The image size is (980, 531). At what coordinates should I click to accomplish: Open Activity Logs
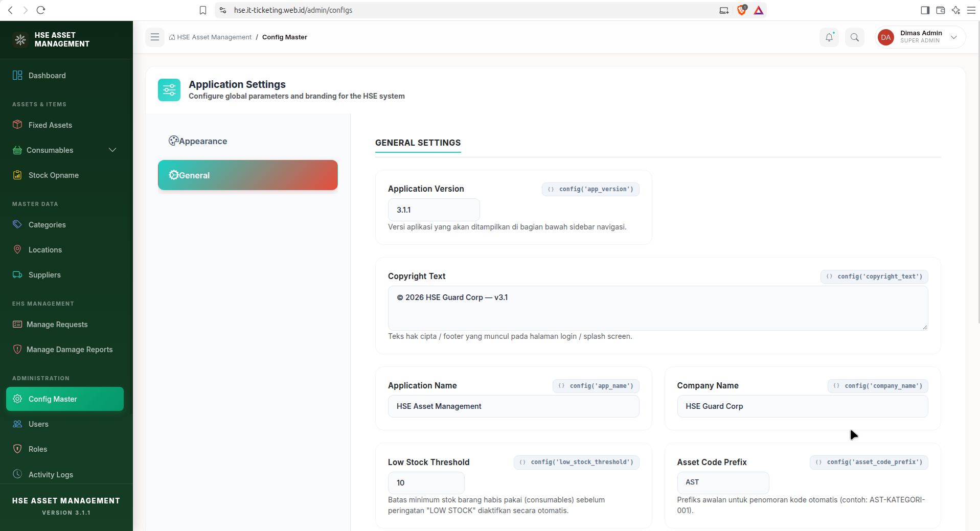pos(65,475)
